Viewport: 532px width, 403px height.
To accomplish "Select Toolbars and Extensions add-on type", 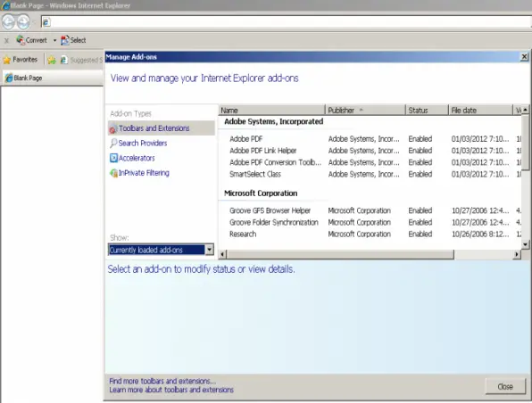I will click(x=162, y=128).
